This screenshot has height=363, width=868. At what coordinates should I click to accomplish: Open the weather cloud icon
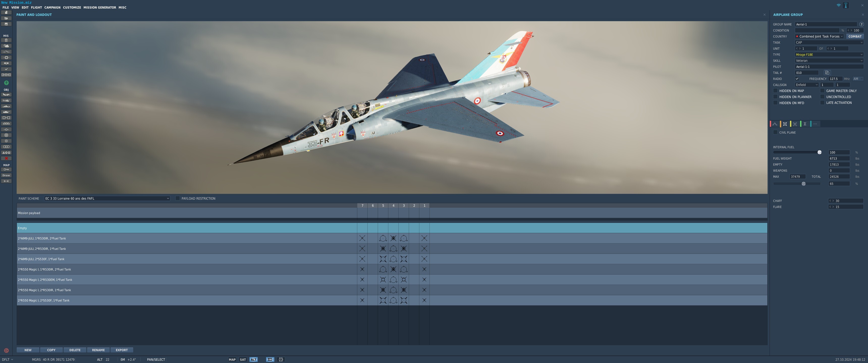coord(6,46)
